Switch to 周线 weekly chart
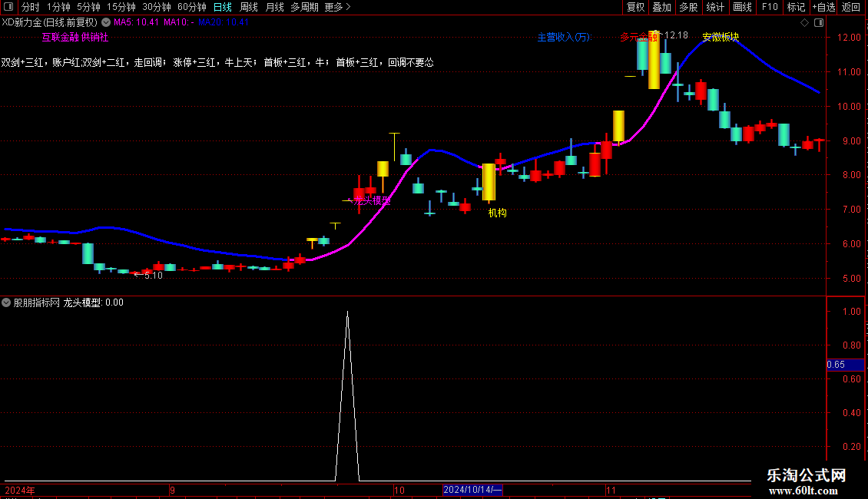Viewport: 868px width, 499px height. point(249,7)
